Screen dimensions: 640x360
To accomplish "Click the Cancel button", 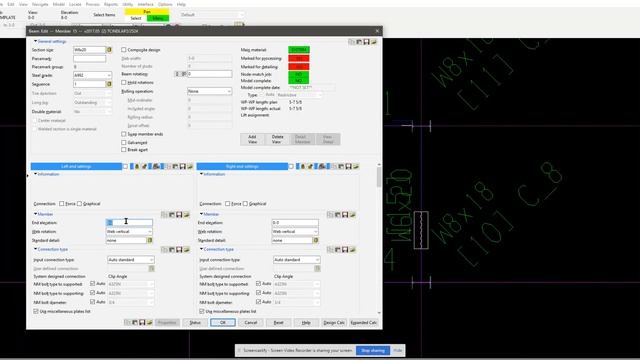I will pos(251,322).
